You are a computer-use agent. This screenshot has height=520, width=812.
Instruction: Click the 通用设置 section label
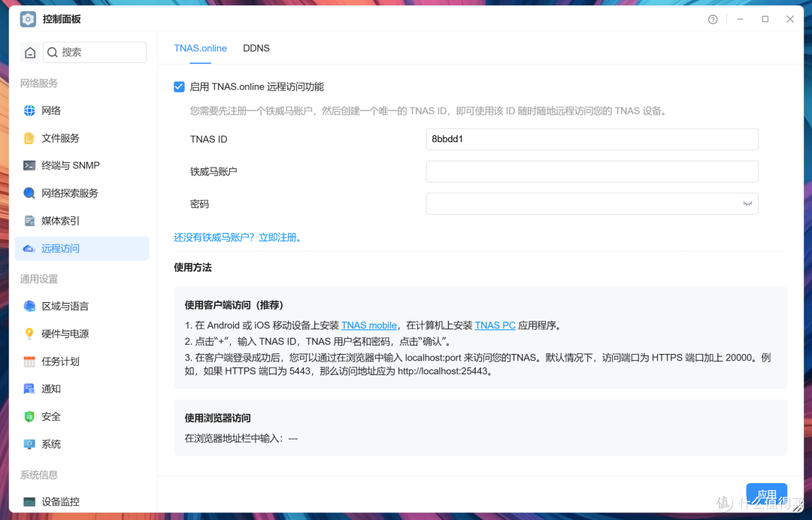39,279
